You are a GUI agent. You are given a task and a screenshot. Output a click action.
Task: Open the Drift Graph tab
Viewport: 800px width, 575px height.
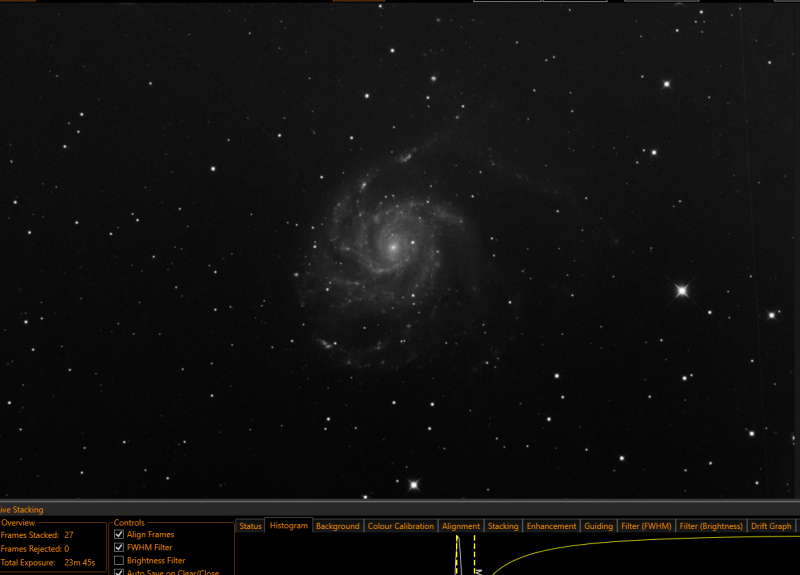[x=771, y=526]
